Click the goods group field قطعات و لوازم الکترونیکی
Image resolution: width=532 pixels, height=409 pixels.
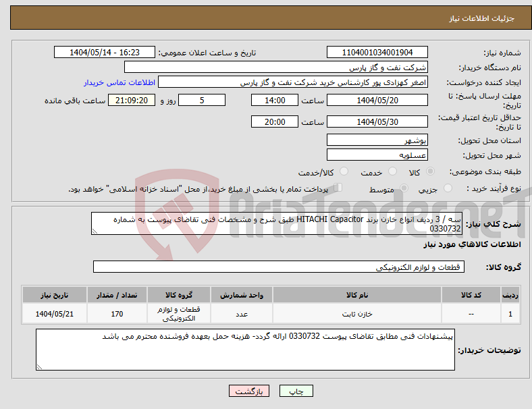[x=279, y=267]
